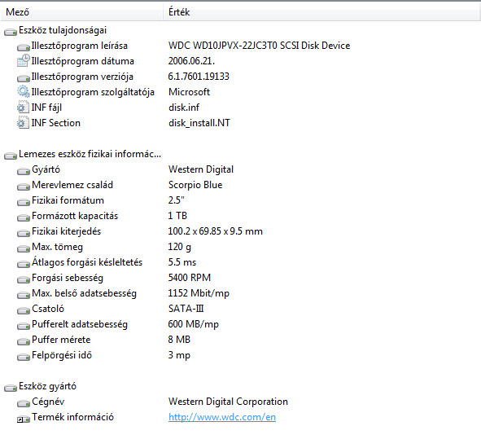Click the drive icon beside Pufferelt adatsebesség
The width and height of the screenshot is (481, 448).
(24, 326)
